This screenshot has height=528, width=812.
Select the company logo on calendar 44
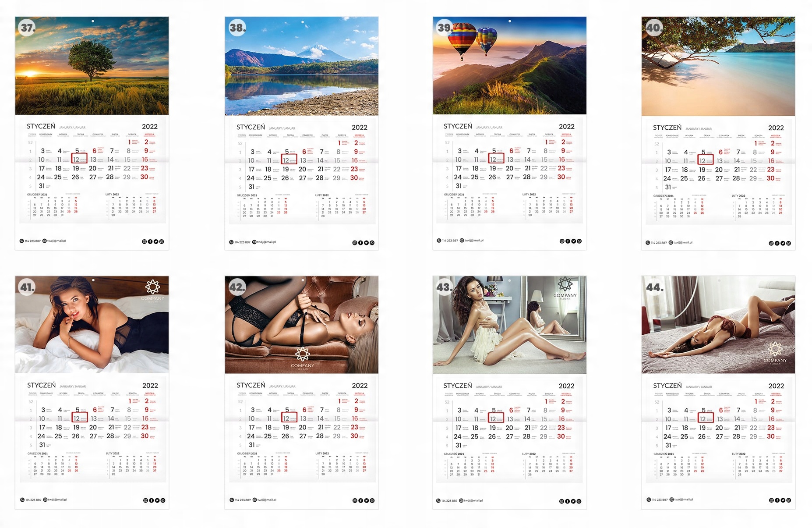click(x=775, y=353)
